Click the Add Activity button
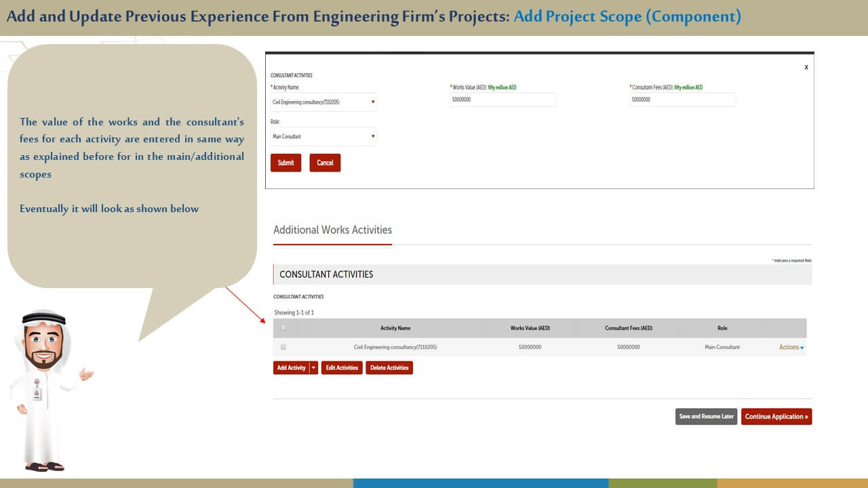Screen dimensions: 868x488 (291, 368)
